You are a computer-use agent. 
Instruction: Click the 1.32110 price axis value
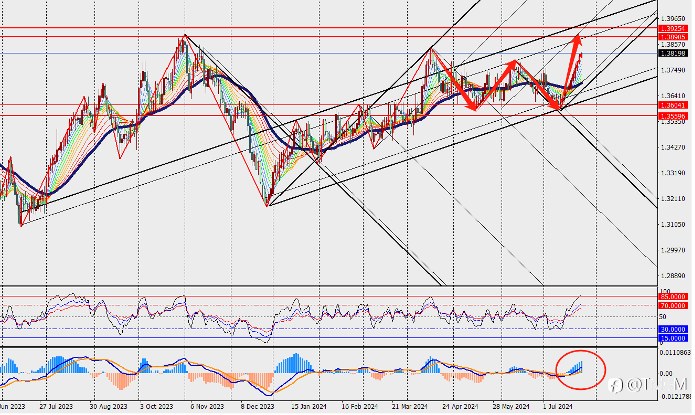[x=673, y=199]
